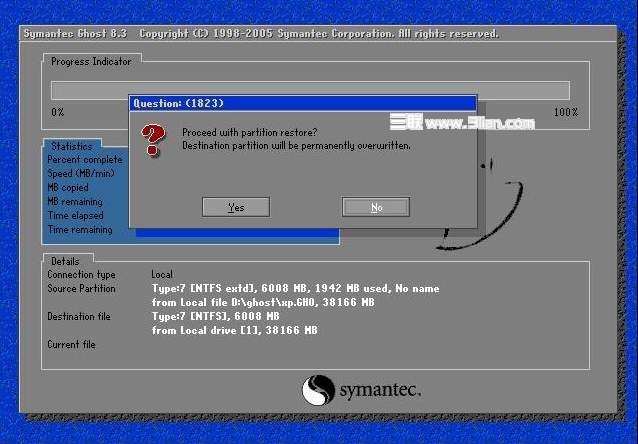
Task: Click the 'MB copied' statistic label
Action: [68, 188]
